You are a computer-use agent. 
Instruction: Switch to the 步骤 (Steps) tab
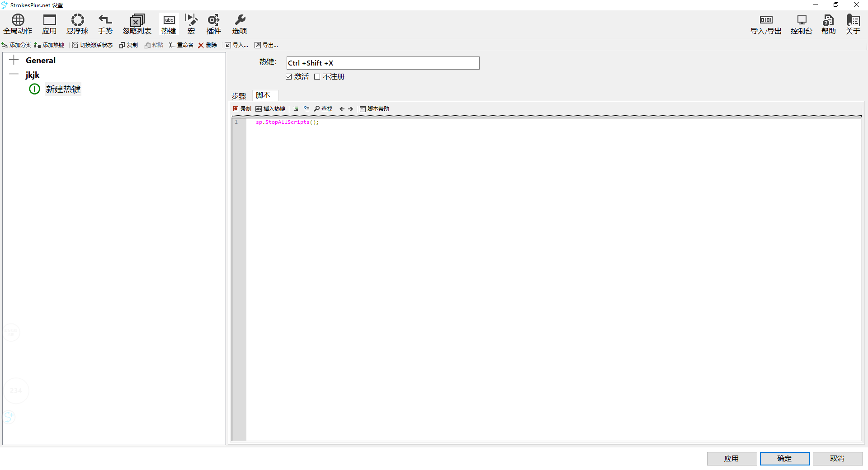239,96
